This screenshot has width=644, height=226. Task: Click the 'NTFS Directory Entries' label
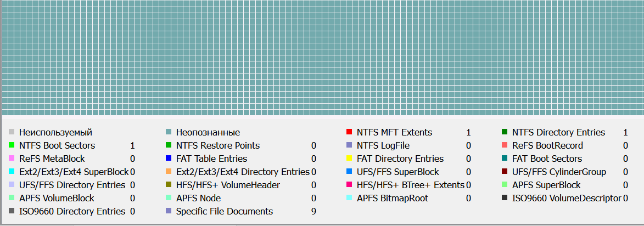(558, 133)
